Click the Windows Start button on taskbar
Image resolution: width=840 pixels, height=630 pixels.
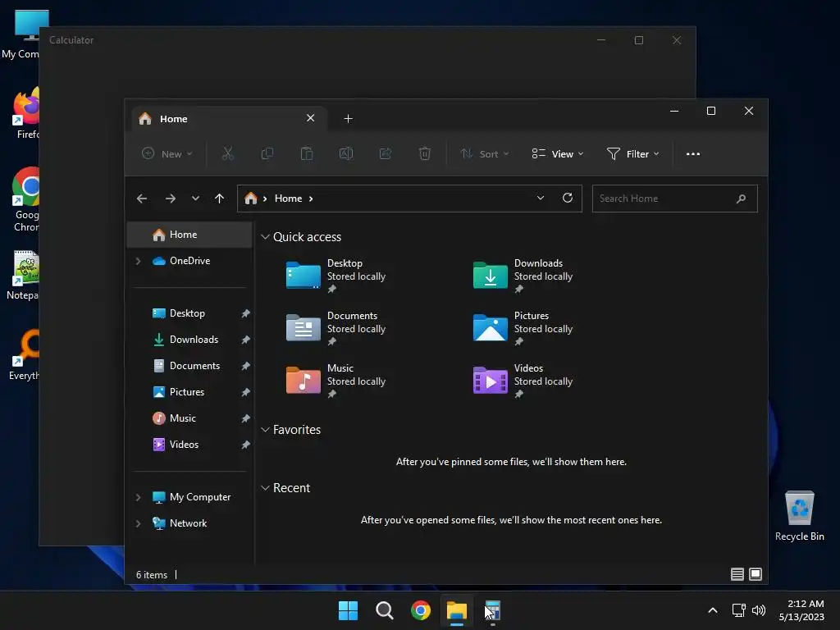348,610
